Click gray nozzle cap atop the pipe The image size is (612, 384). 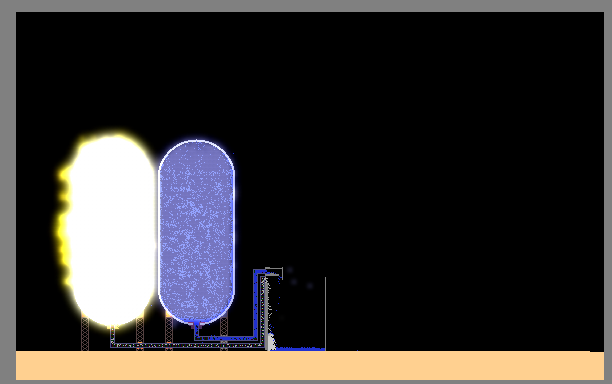[x=274, y=272]
